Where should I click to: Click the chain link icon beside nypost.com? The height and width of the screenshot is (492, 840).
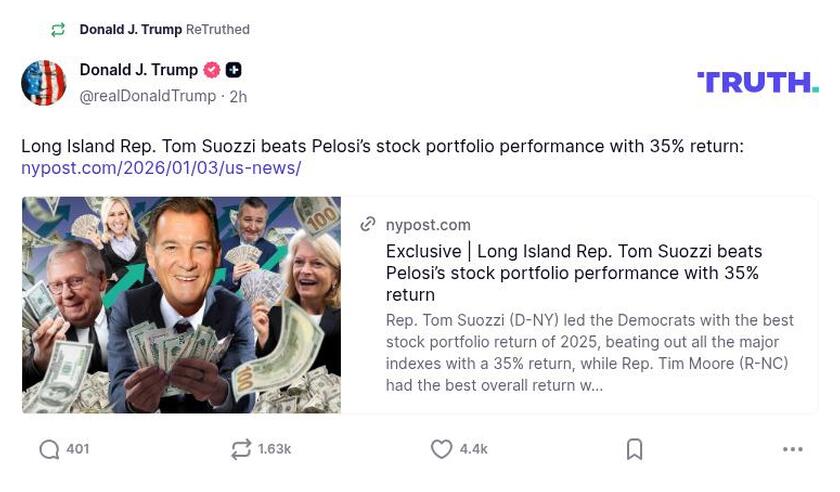click(368, 225)
